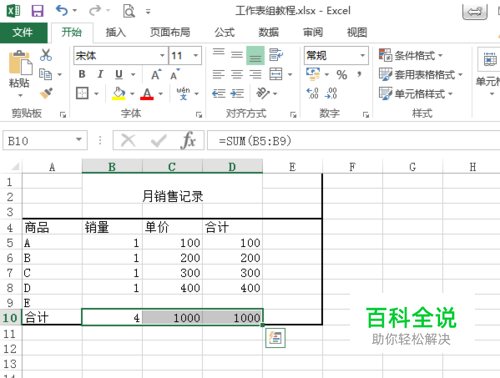
Task: Save the workbook with the floppy icon
Action: click(x=37, y=11)
